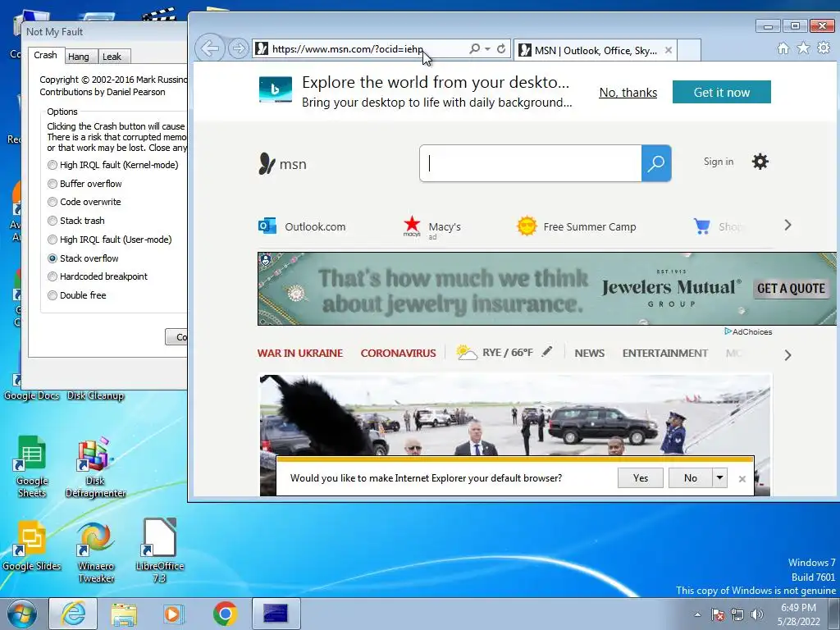Expand the address bar dropdown arrow
The width and height of the screenshot is (840, 630).
pyautogui.click(x=487, y=48)
